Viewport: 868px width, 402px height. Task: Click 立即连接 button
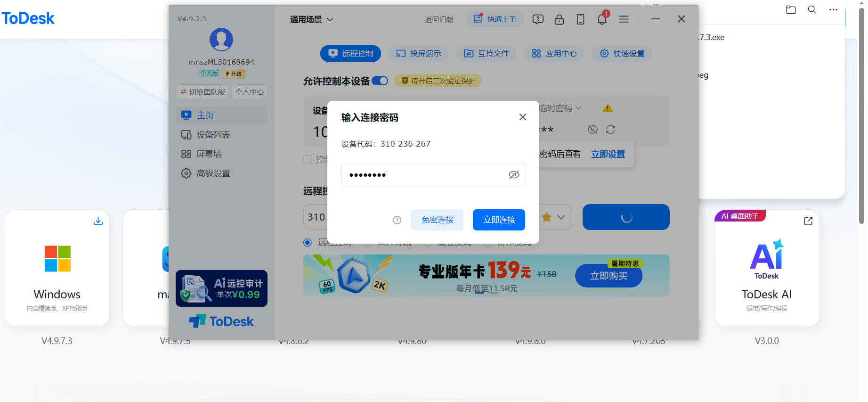(499, 220)
